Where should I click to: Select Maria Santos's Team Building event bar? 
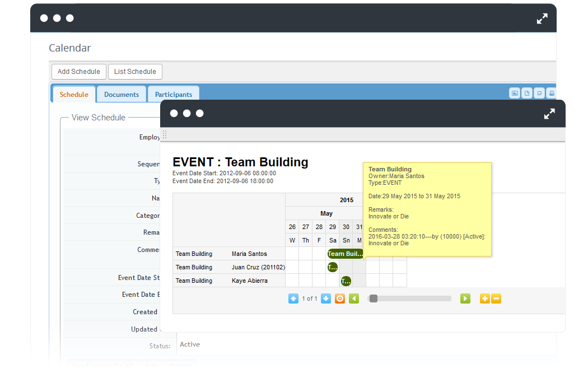tap(345, 254)
